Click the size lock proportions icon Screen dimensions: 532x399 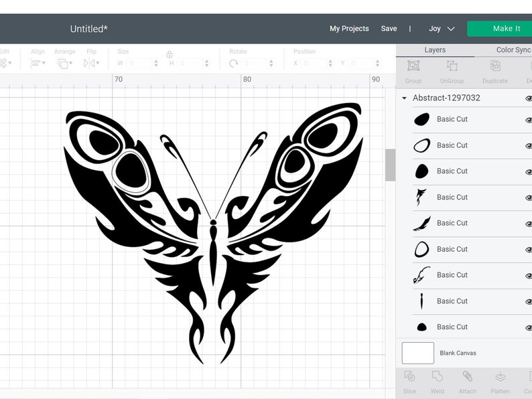(x=170, y=54)
